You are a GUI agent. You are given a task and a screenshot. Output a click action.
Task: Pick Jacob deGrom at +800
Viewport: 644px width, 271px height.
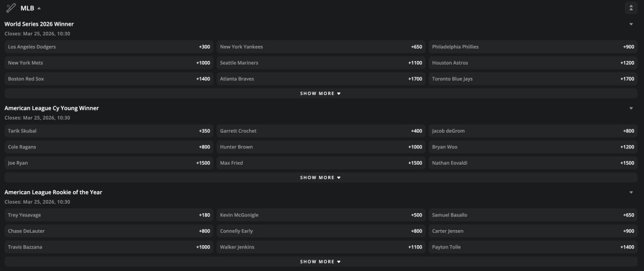533,131
